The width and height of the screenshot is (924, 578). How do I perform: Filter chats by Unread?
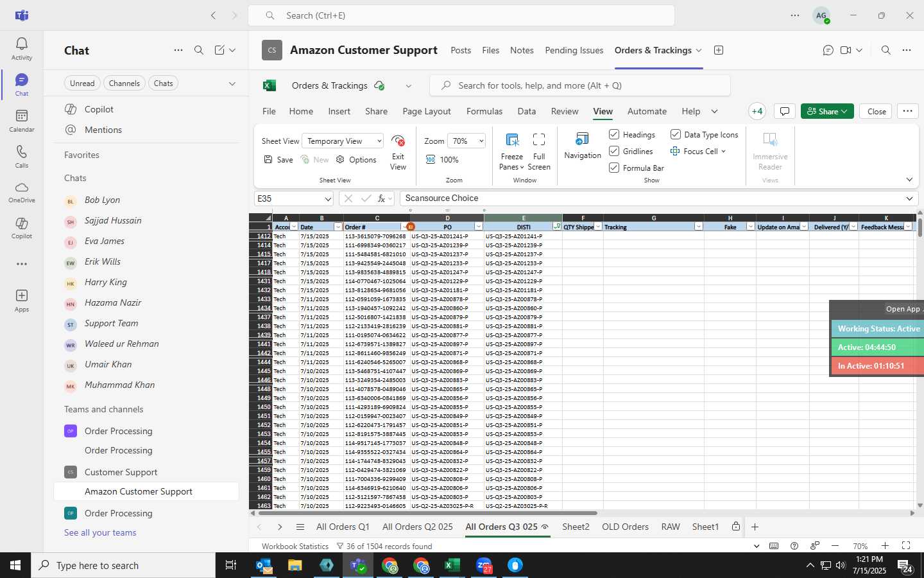tap(82, 83)
